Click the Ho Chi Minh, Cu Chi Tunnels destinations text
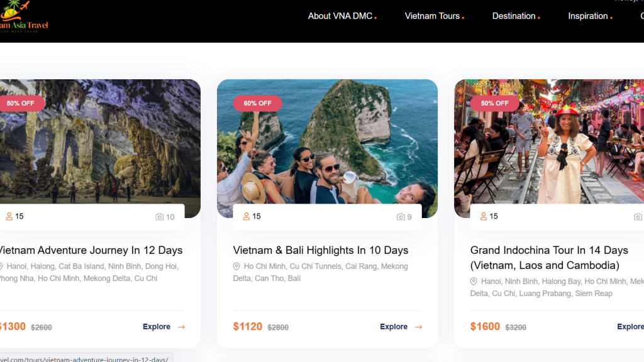 click(320, 272)
